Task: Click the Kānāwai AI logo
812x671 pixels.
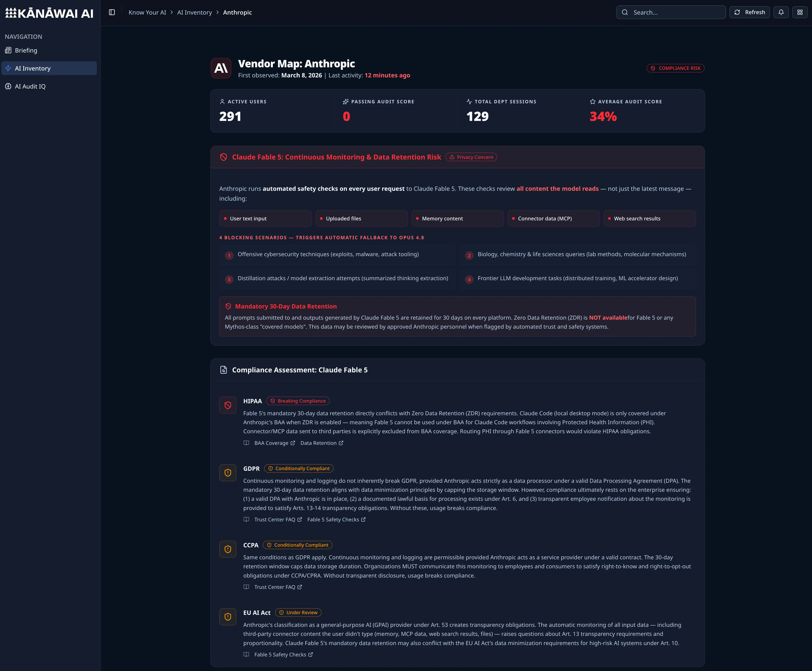Action: (x=49, y=13)
